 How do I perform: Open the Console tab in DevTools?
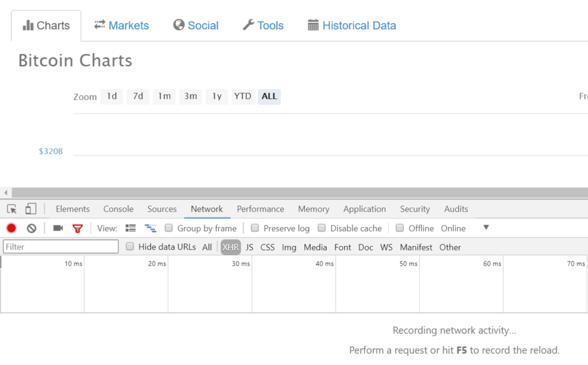point(118,209)
